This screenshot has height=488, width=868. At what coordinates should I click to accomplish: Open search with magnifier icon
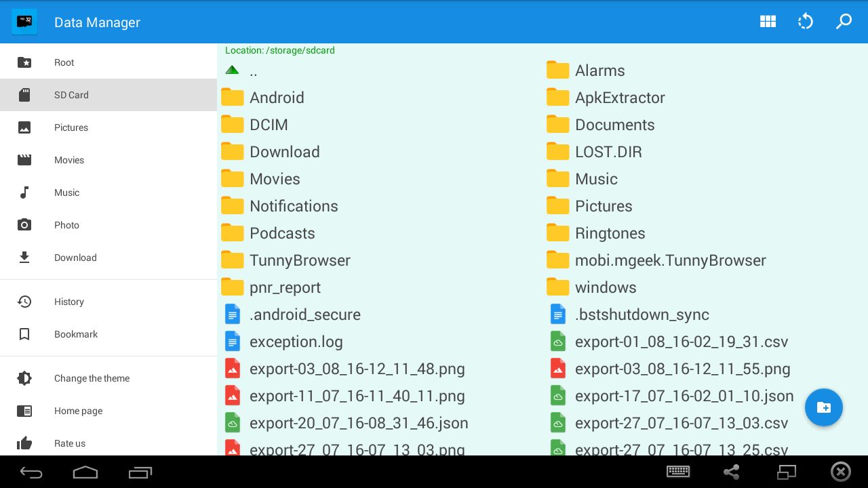[844, 22]
